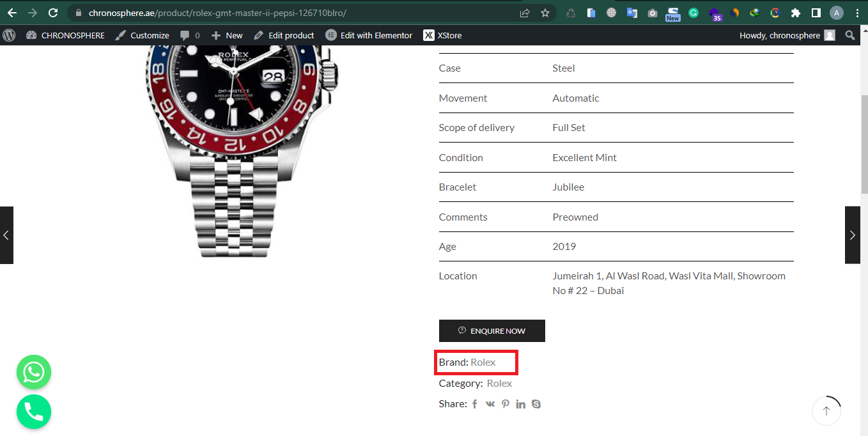The height and width of the screenshot is (436, 868).
Task: Select the 'Scope of delivery' label
Action: coord(477,127)
